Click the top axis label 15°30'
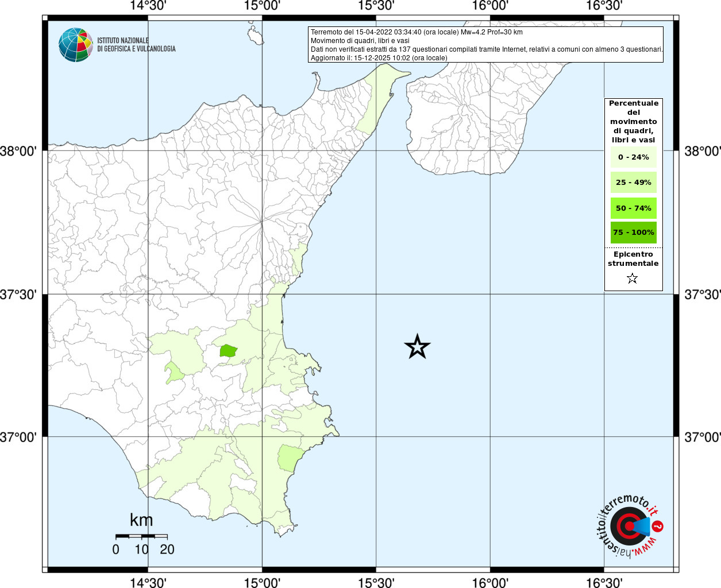Image resolution: width=721 pixels, height=588 pixels. (x=376, y=6)
